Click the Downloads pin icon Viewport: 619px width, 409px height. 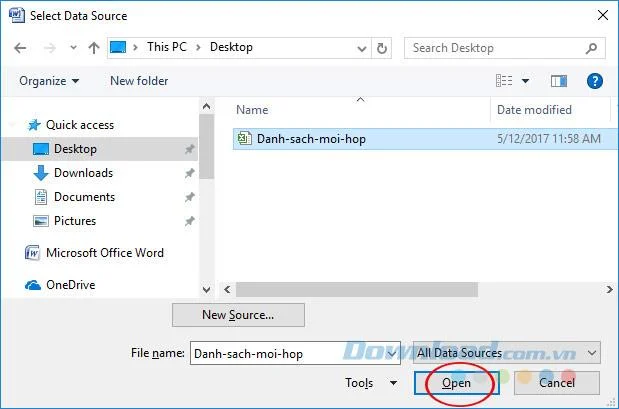tap(189, 173)
